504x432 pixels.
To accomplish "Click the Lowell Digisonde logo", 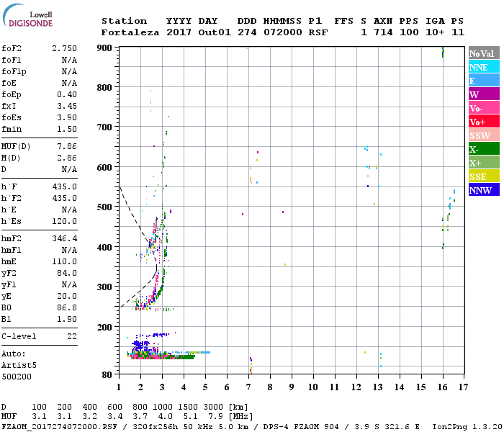I will point(27,15).
